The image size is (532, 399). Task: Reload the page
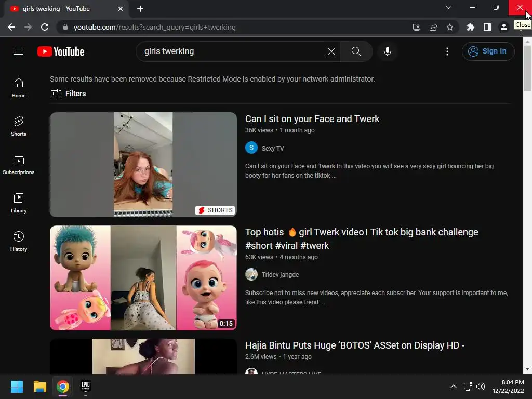point(45,27)
